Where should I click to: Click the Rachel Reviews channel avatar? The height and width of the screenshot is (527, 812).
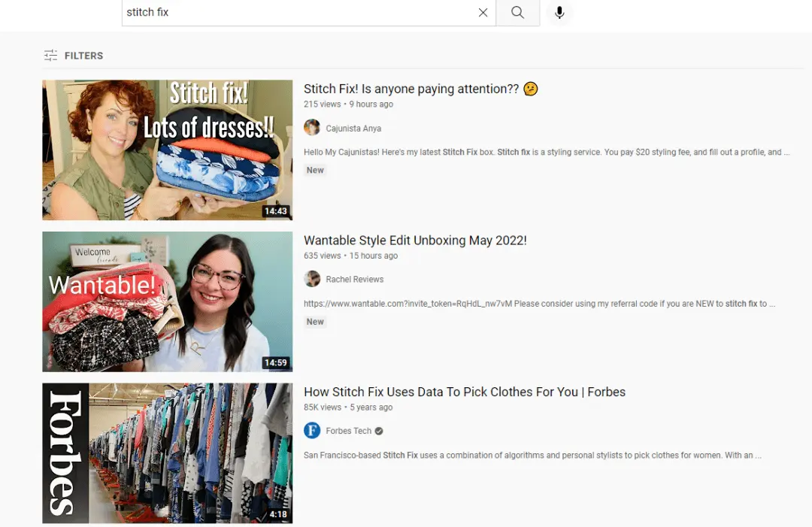pos(312,278)
